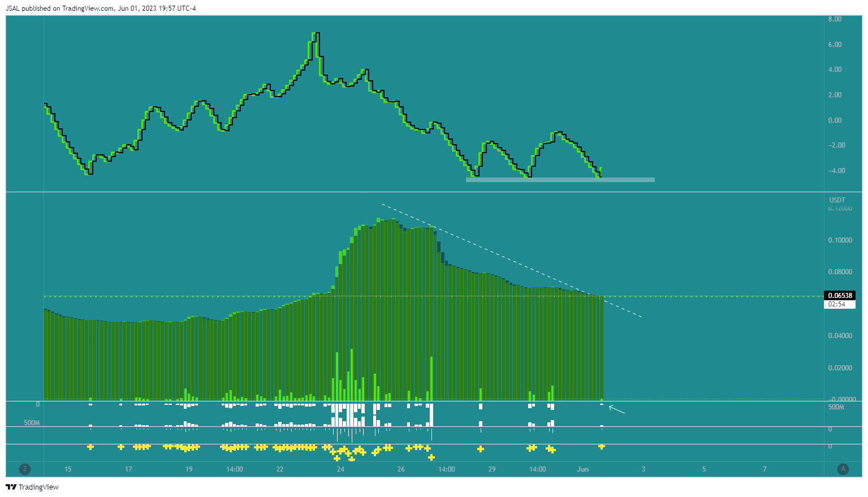Image resolution: width=868 pixels, height=497 pixels.
Task: Click date label 22 on time axis
Action: [280, 469]
